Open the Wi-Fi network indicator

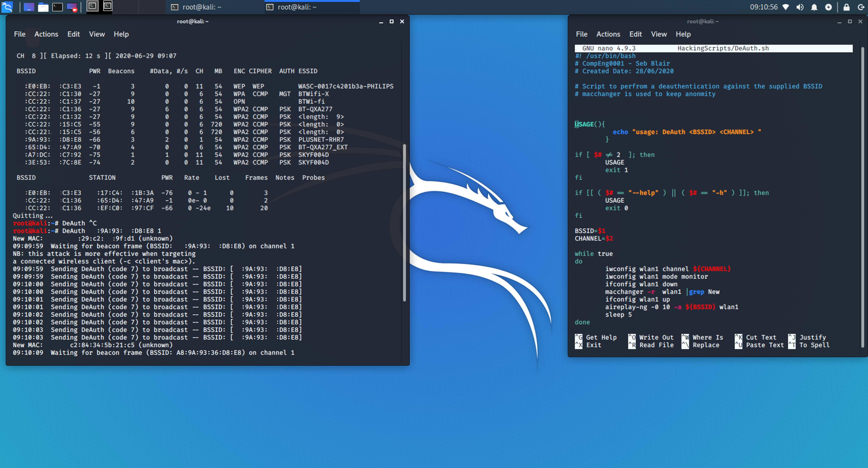tap(786, 7)
